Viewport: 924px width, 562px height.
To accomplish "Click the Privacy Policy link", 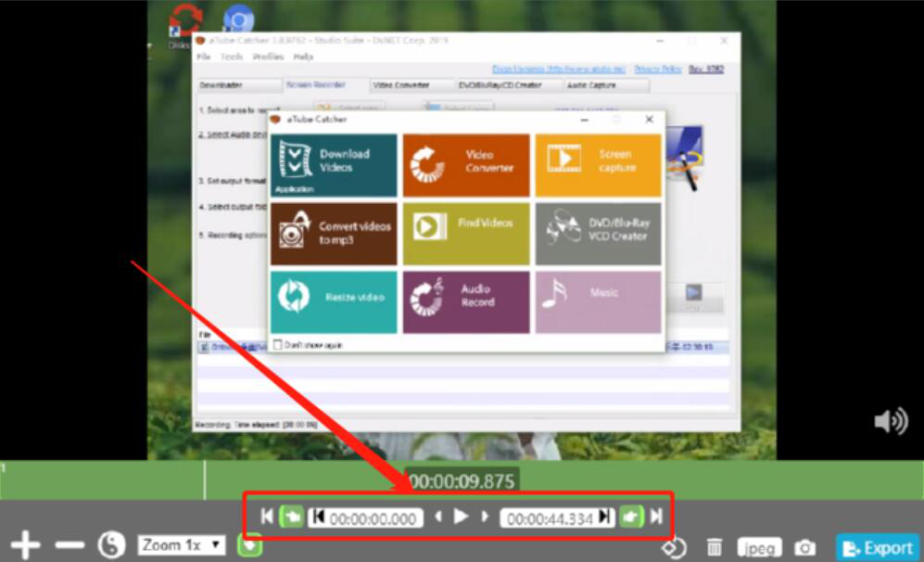I will (x=658, y=69).
